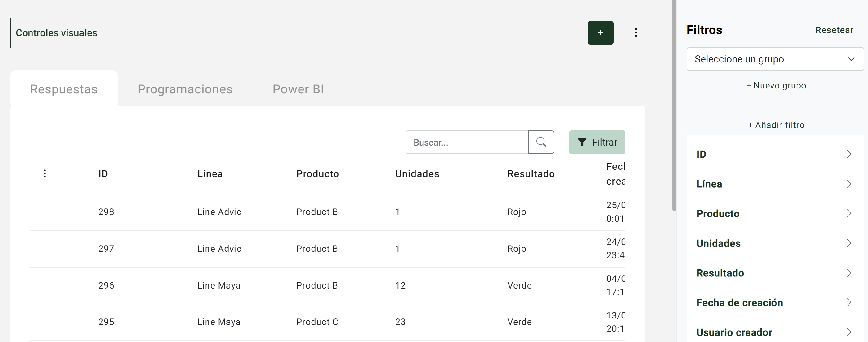Click Verde result in row 296

point(519,286)
